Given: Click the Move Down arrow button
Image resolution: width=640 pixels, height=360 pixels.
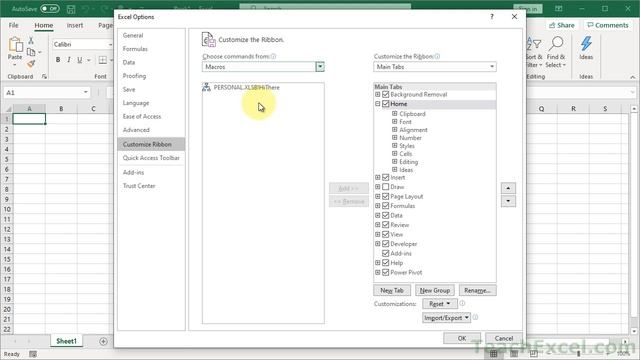Looking at the screenshot, I should coord(508,201).
